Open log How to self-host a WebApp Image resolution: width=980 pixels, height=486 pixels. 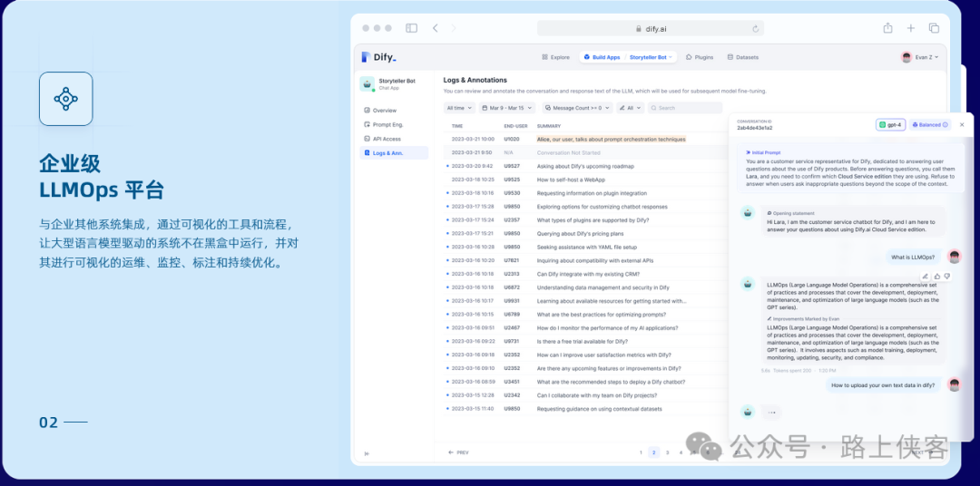(x=585, y=180)
